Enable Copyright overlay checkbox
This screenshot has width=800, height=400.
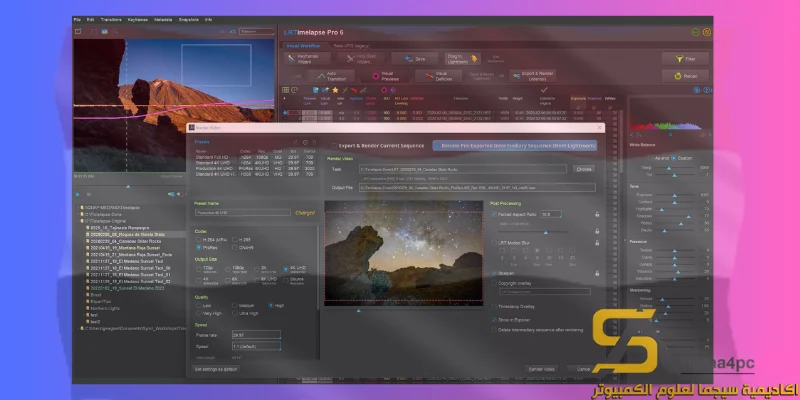(494, 283)
